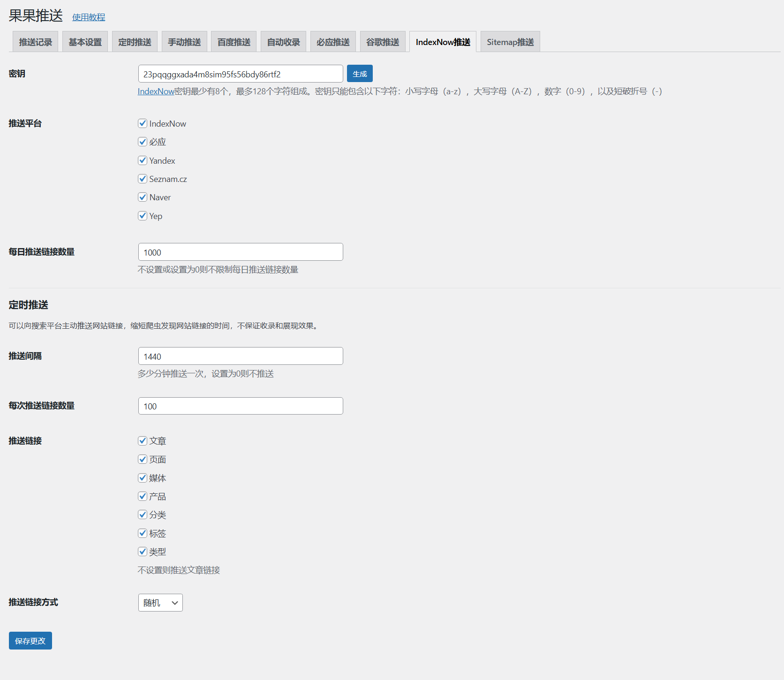Open the 手动推送 tab

click(184, 42)
